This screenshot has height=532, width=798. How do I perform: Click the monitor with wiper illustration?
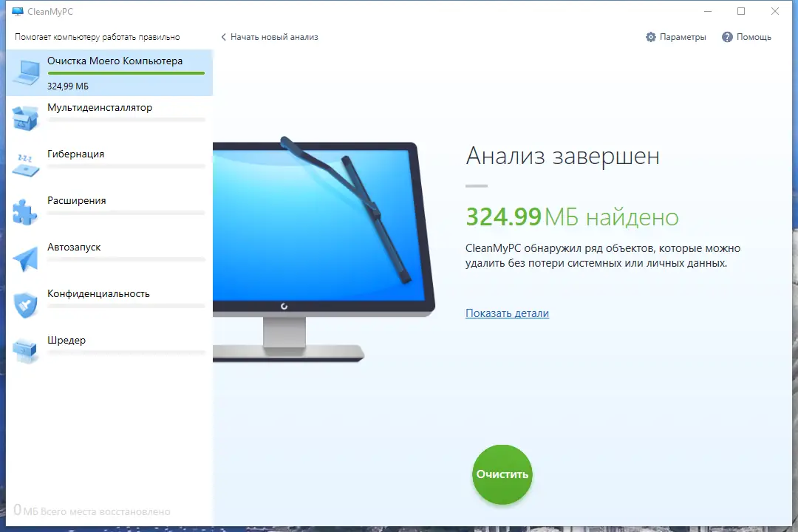point(324,250)
